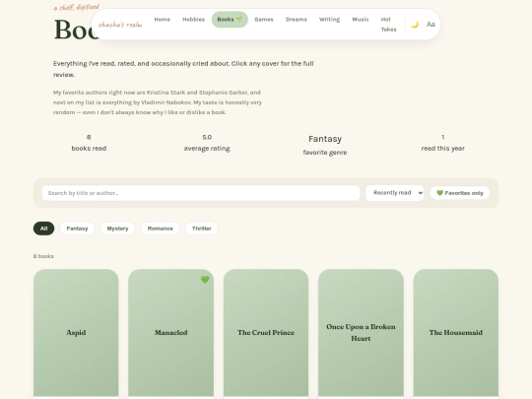Click the chacha's realm logo
This screenshot has width=532, height=399.
point(120,25)
